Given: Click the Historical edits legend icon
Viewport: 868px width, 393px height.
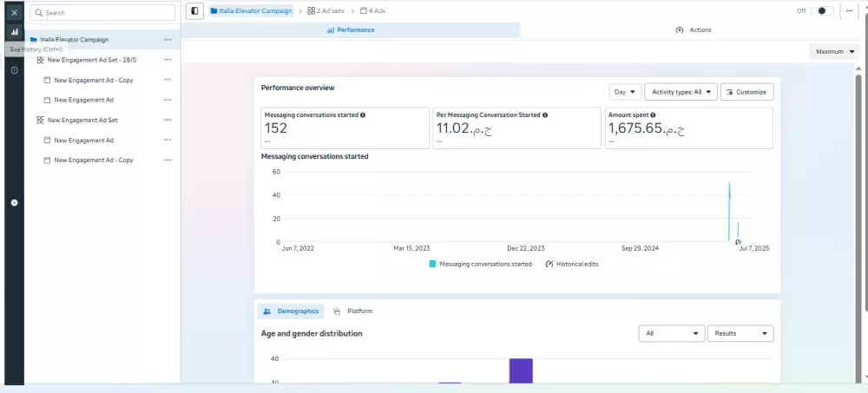Looking at the screenshot, I should 549,264.
